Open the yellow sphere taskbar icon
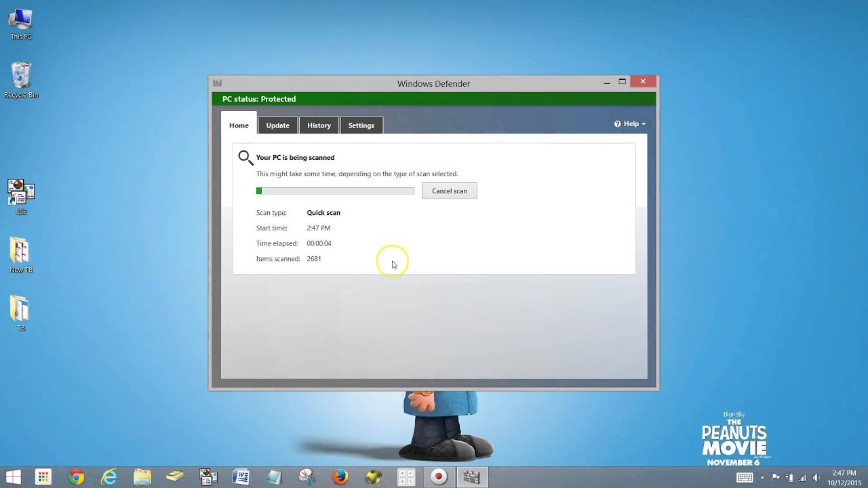This screenshot has height=488, width=868. coord(373,477)
